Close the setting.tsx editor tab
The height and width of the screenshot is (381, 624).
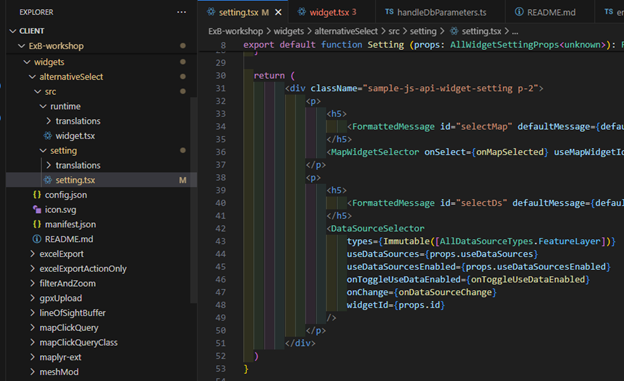pyautogui.click(x=278, y=12)
